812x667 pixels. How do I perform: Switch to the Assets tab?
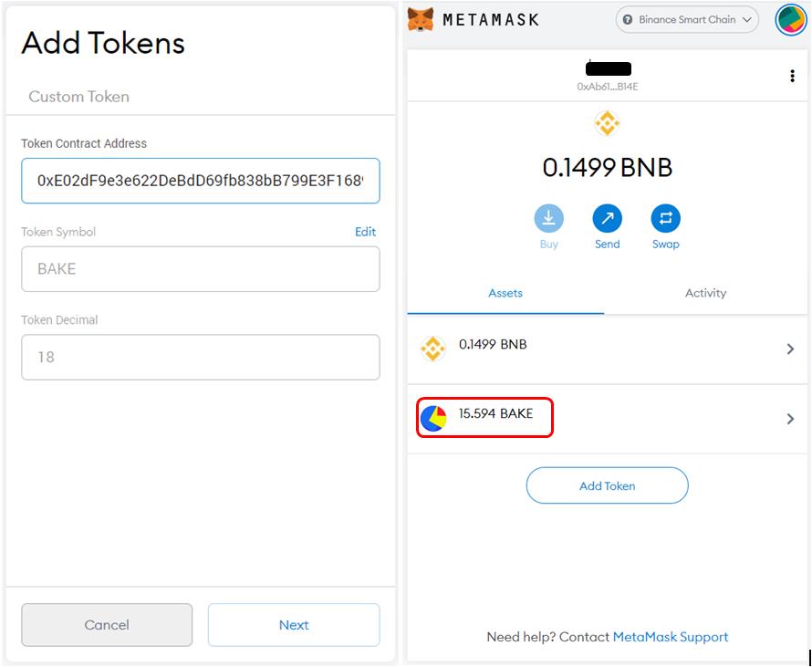[x=505, y=293]
